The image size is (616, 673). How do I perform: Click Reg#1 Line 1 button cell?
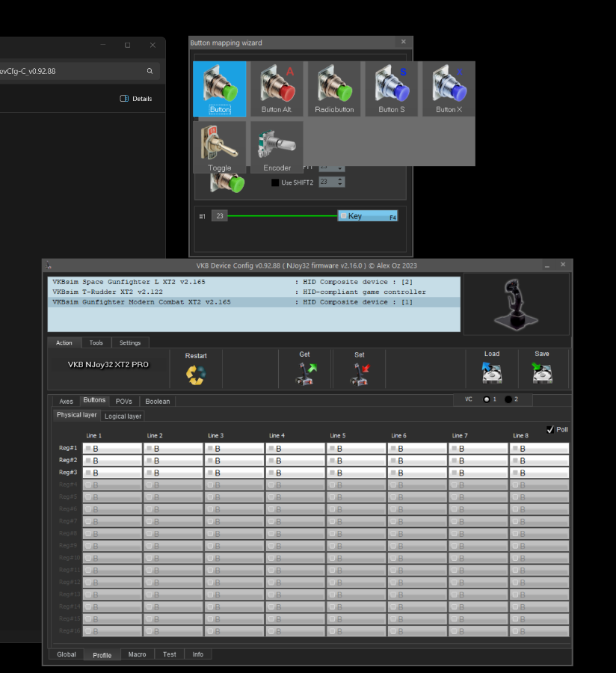pyautogui.click(x=112, y=449)
